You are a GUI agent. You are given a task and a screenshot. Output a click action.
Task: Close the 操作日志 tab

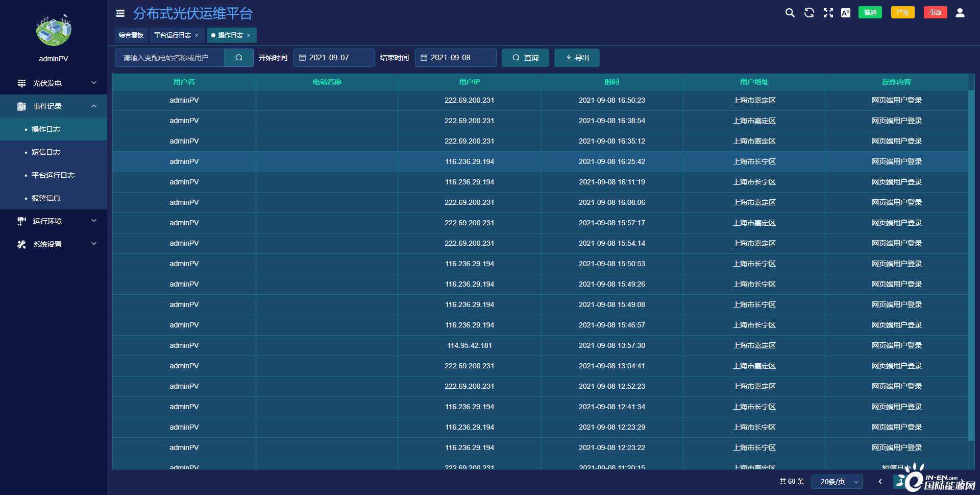point(249,35)
